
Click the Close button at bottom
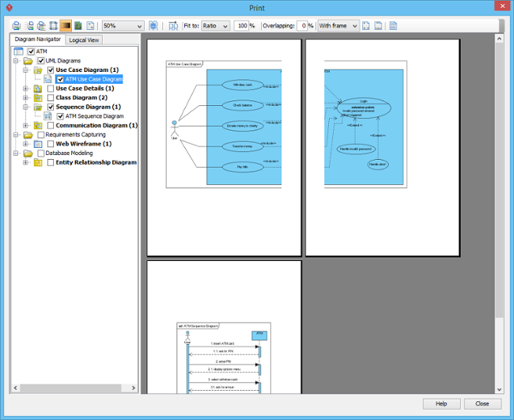[x=482, y=403]
